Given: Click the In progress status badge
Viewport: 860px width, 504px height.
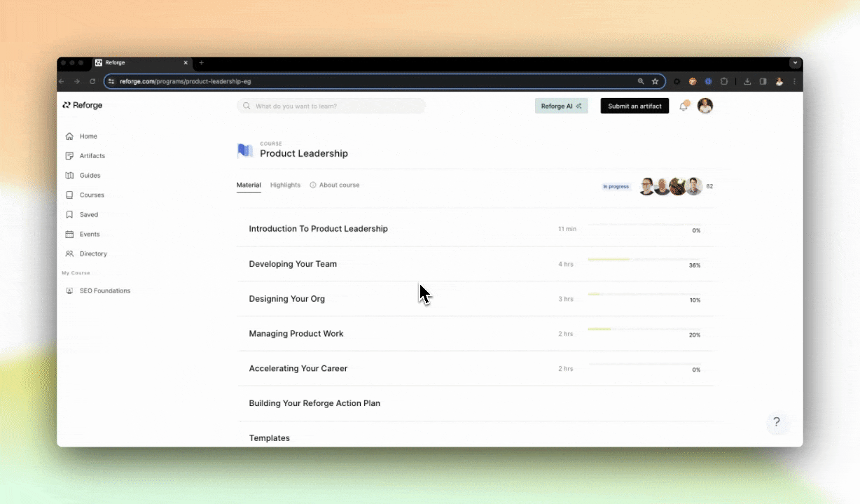Looking at the screenshot, I should point(616,187).
